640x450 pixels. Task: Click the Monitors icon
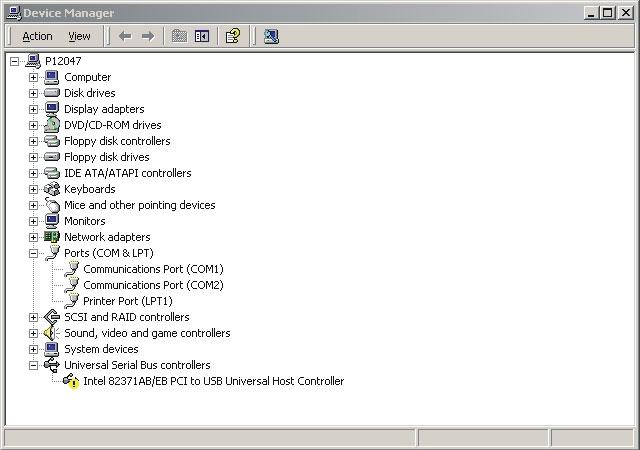point(51,221)
